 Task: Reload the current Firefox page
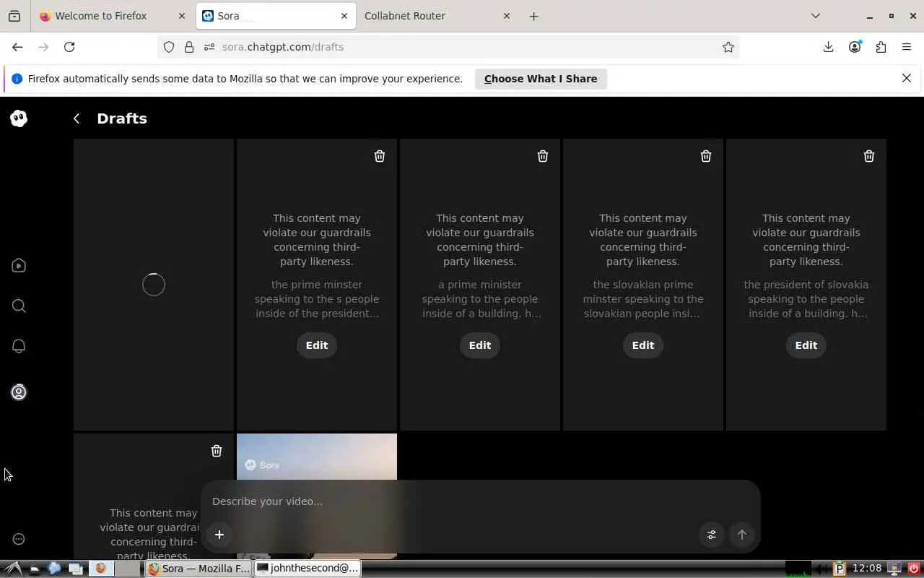click(69, 47)
